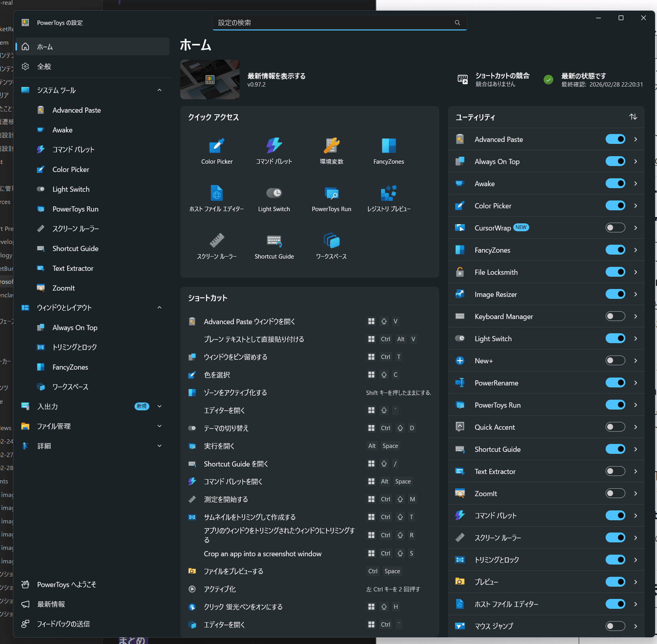
Task: Open Color Picker from Quick Access
Action: 217,151
